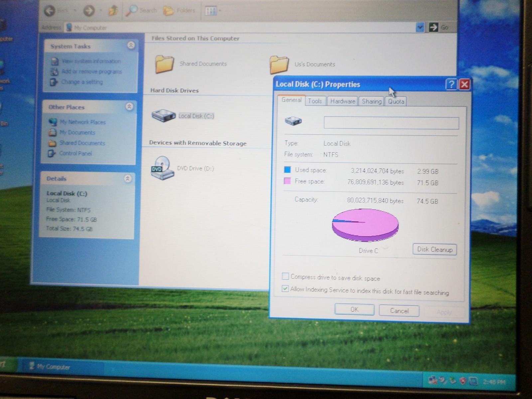Click Cancel in Properties dialog

(x=399, y=311)
